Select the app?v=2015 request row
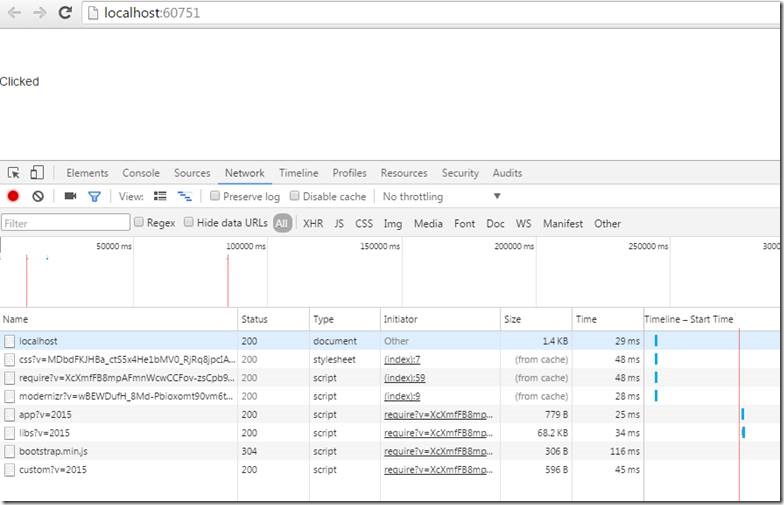This screenshot has width=784, height=505. tap(390, 414)
